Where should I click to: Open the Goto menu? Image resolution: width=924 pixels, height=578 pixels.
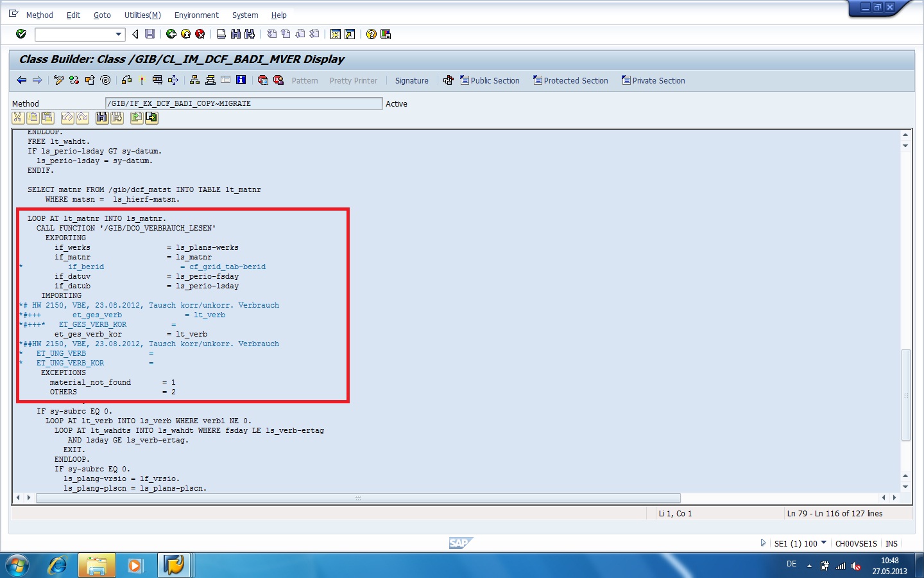click(102, 15)
